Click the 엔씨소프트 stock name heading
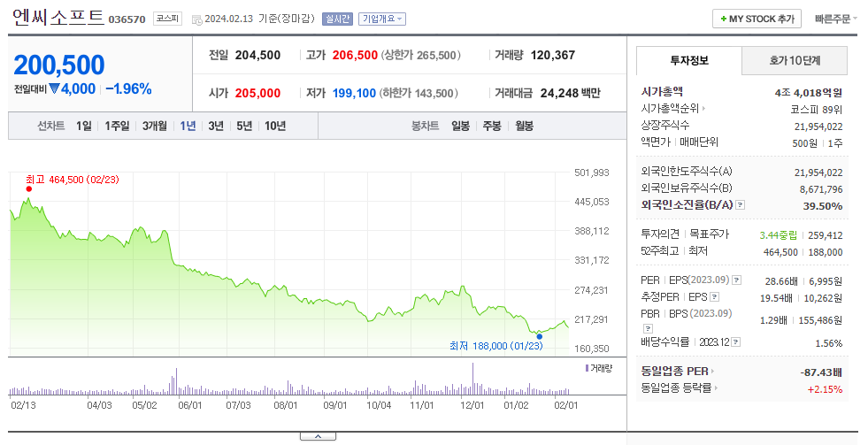Image resolution: width=868 pixels, height=445 pixels. 58,18
